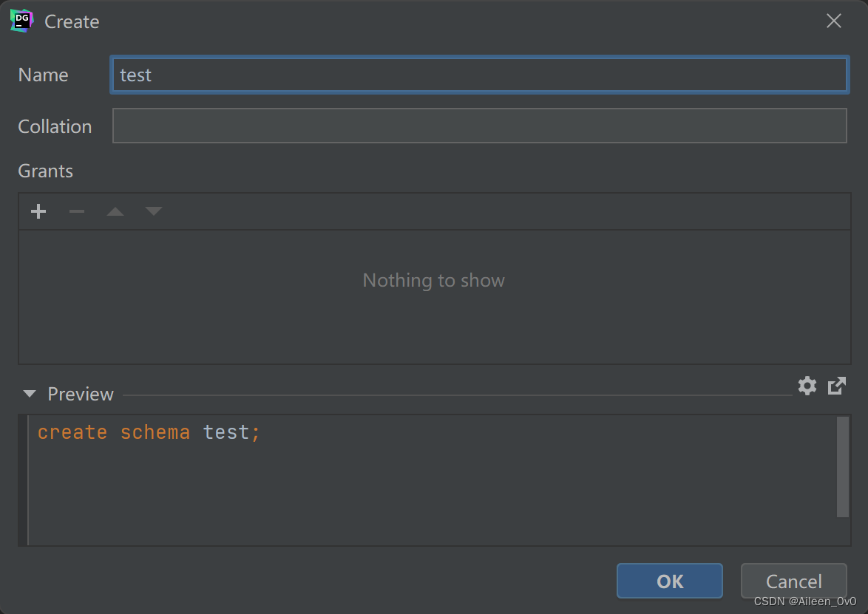This screenshot has width=868, height=614.
Task: Click the Preview pane vertical scrollbar
Action: coord(842,467)
